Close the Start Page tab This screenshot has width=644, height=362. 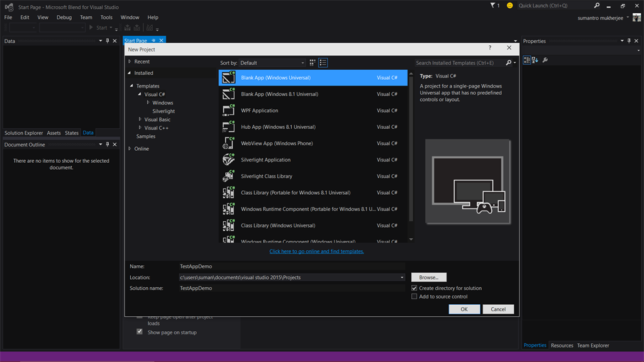click(162, 41)
